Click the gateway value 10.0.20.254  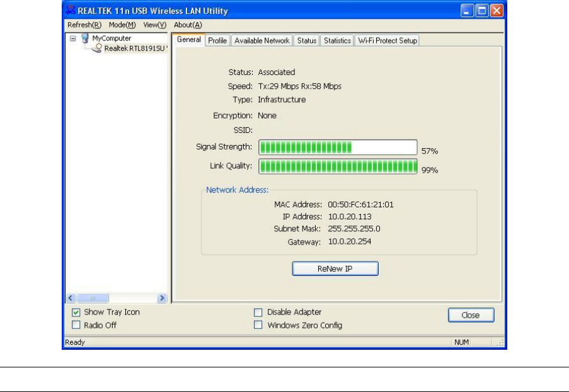(x=350, y=241)
